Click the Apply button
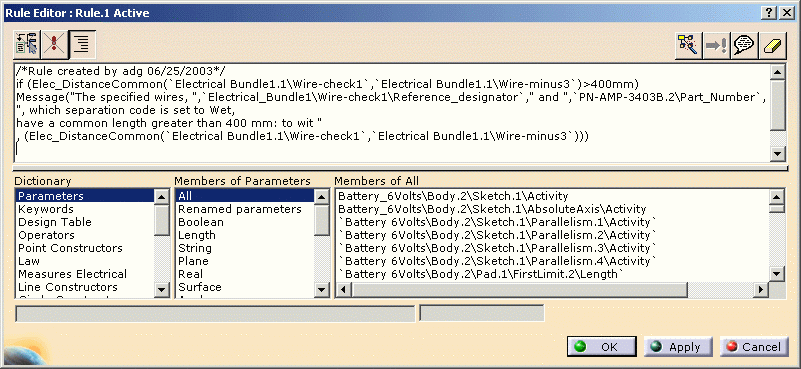The image size is (801, 369). tap(678, 347)
